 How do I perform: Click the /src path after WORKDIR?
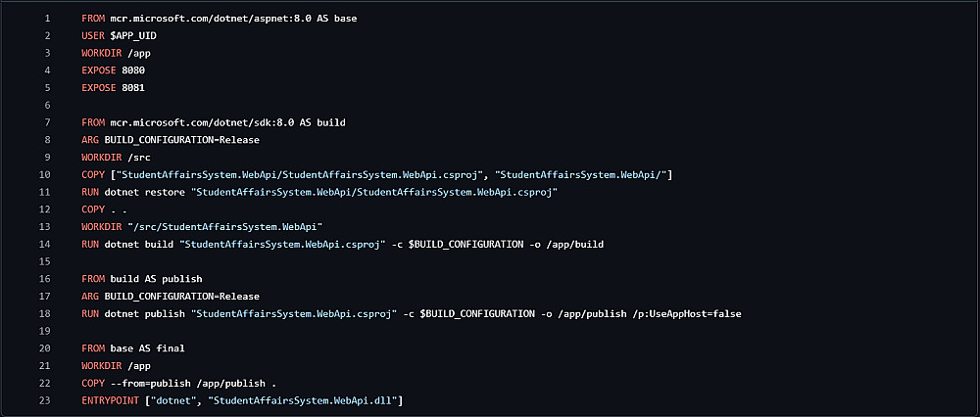[x=137, y=158]
